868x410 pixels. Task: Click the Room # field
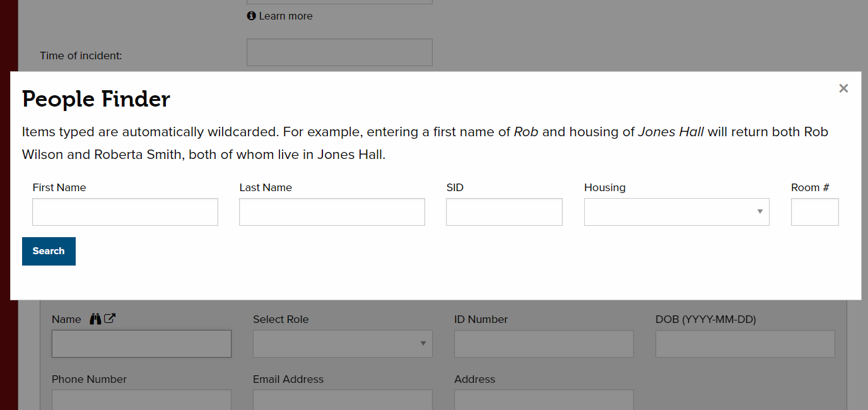[814, 212]
